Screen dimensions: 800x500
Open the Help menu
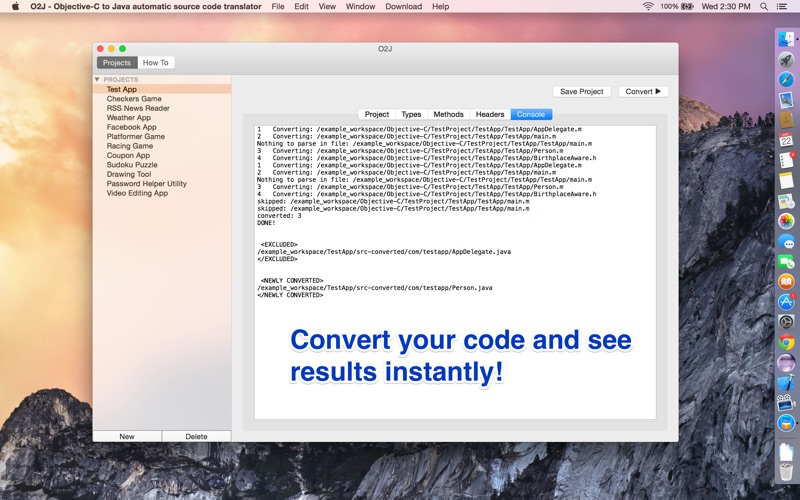click(440, 6)
